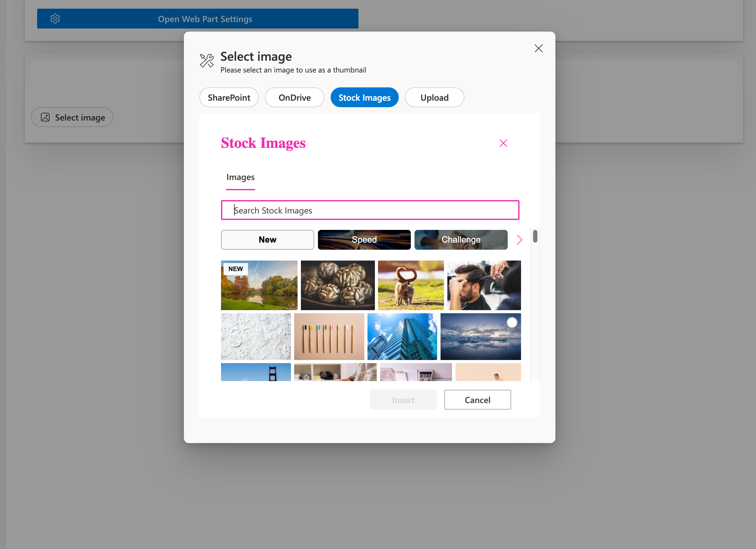
Task: Click the gear icon in Web Part Settings bar
Action: [55, 19]
